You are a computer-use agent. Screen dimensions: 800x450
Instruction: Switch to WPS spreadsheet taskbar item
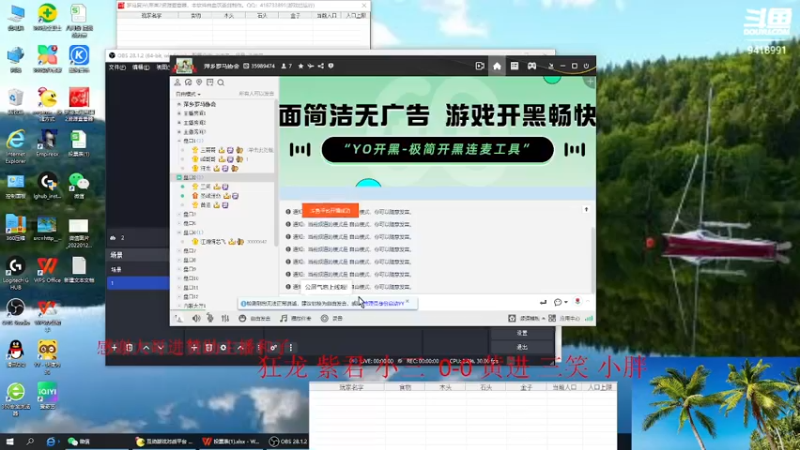coord(231,441)
